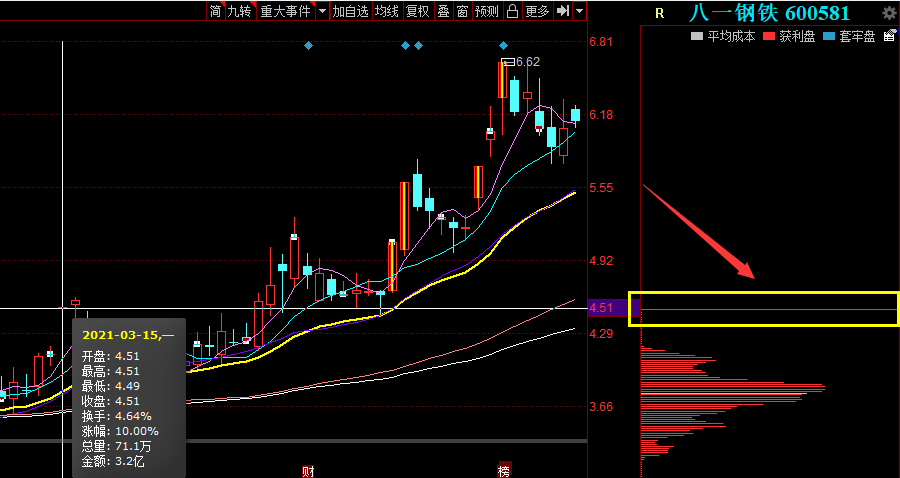Click the 5.55 price axis label
This screenshot has height=478, width=900.
[x=601, y=188]
